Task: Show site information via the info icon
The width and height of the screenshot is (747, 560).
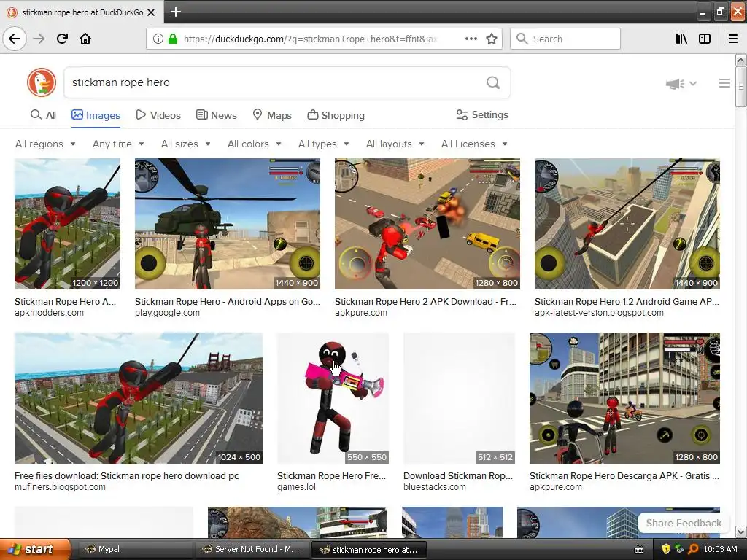Action: (158, 39)
